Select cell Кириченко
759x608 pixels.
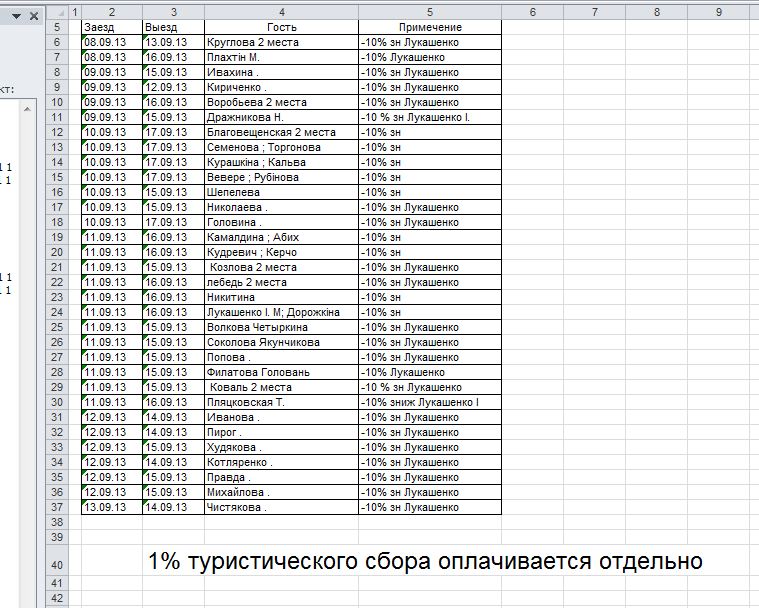(282, 87)
